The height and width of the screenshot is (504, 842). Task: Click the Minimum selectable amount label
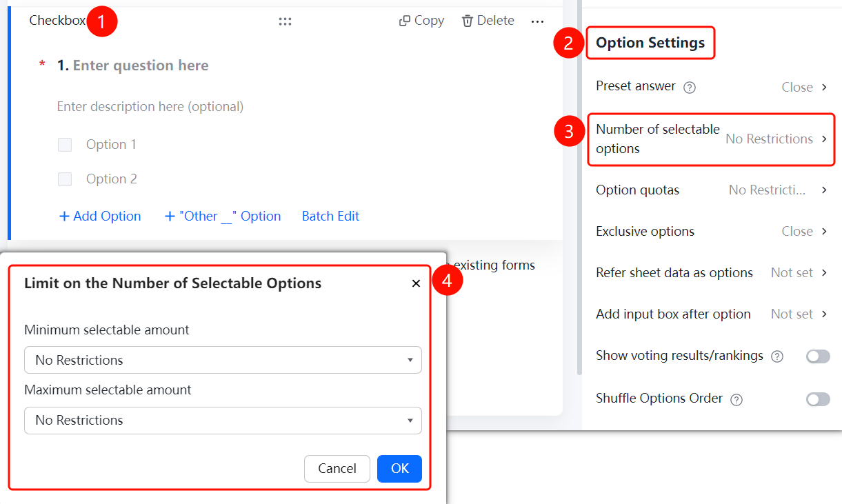pos(107,330)
